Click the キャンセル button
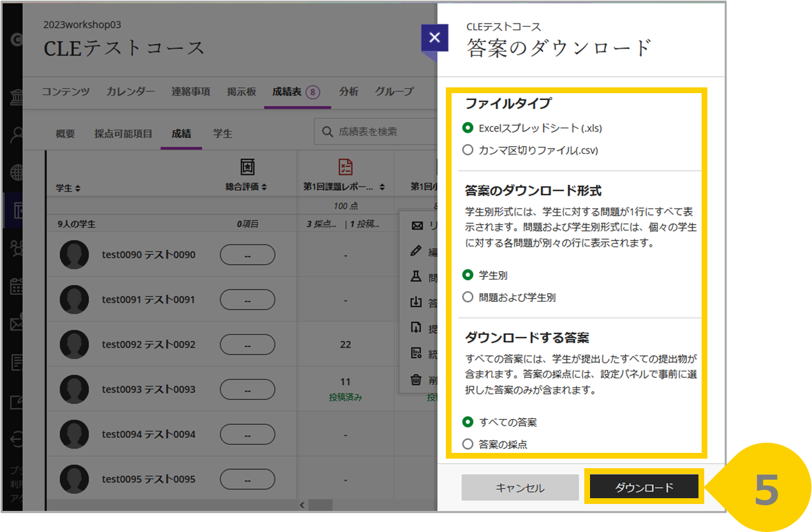Viewport: 812px width, 532px height. [520, 488]
